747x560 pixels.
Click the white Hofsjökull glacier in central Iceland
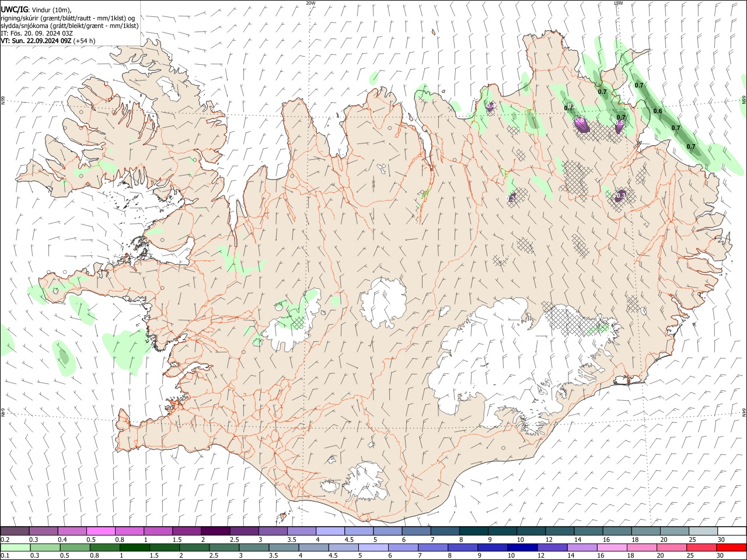click(383, 303)
